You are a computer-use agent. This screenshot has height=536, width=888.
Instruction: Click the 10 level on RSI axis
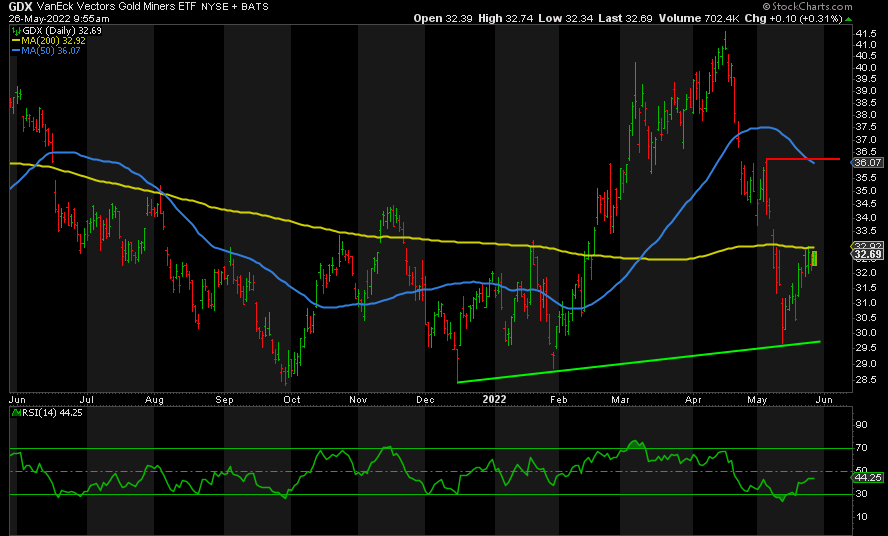pos(861,517)
